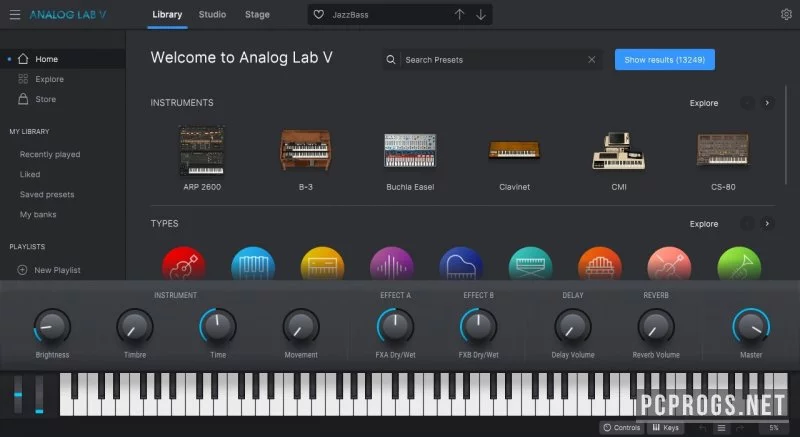Viewport: 800px width, 437px height.
Task: Select the B-3 organ instrument
Action: tap(306, 158)
